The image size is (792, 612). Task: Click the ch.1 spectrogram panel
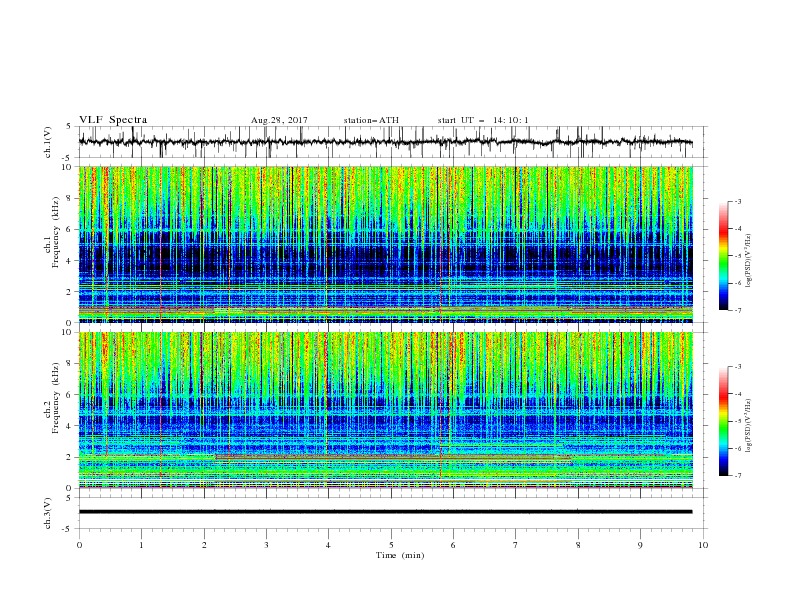coord(385,244)
